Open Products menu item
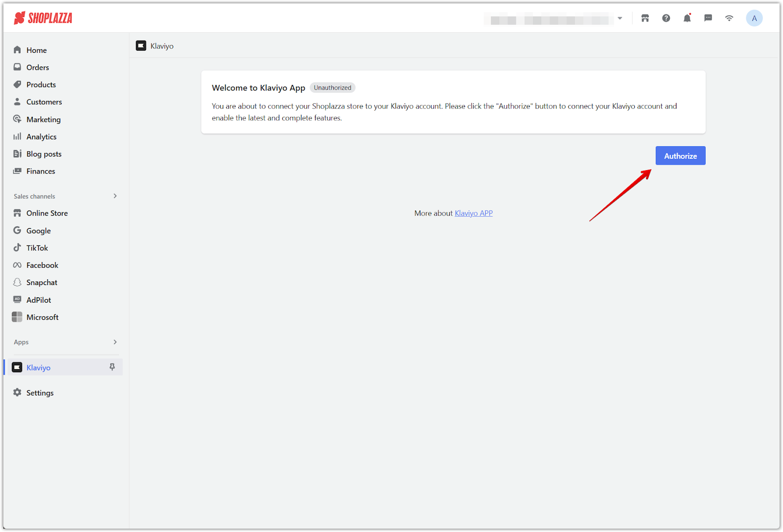 (x=41, y=85)
